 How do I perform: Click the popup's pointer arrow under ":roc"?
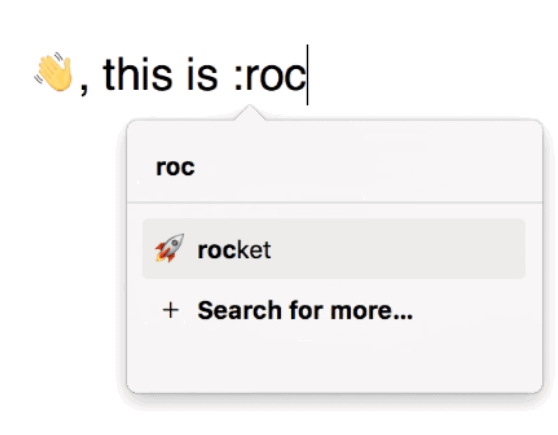coord(249,112)
